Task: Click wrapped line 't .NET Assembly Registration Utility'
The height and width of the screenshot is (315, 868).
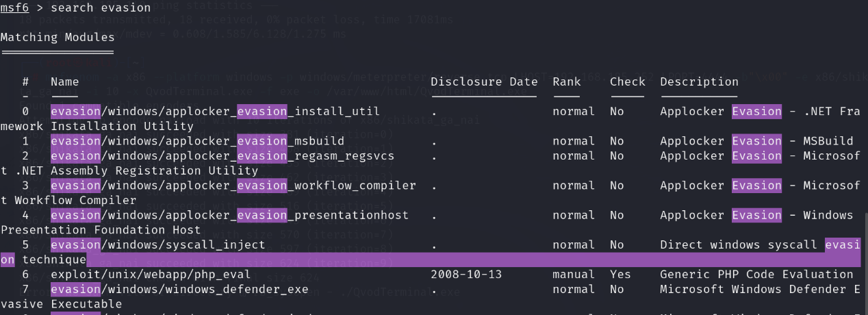Action: [129, 171]
